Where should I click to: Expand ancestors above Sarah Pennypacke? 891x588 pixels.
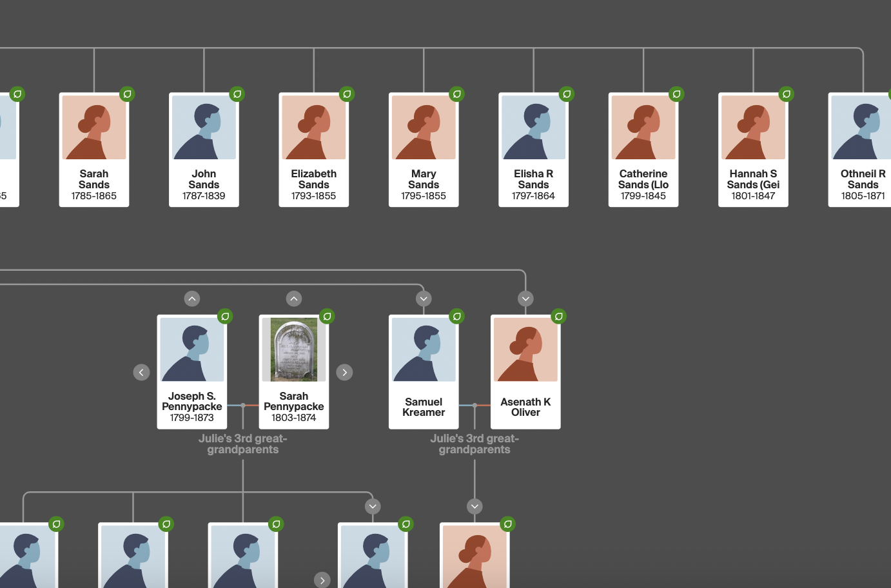pos(294,299)
